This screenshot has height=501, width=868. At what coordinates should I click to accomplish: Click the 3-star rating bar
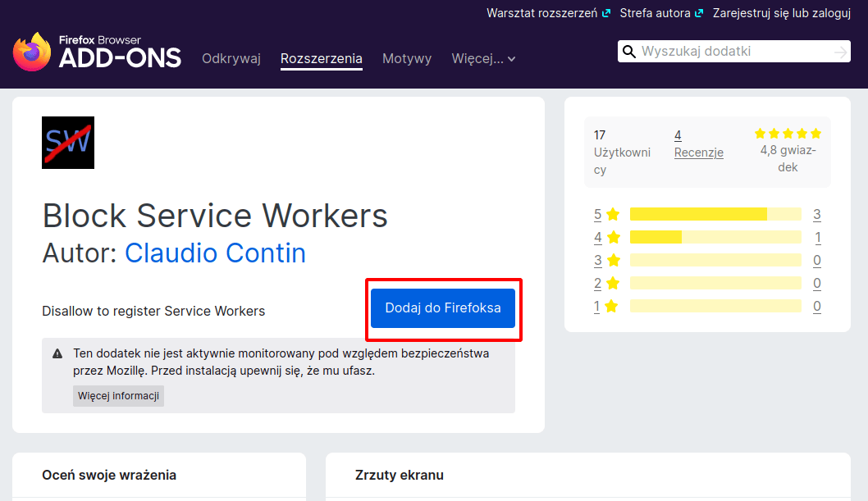(x=715, y=260)
